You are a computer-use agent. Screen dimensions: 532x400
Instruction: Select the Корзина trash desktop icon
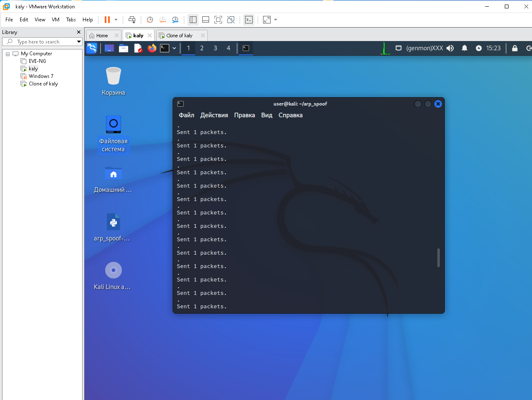pyautogui.click(x=114, y=81)
